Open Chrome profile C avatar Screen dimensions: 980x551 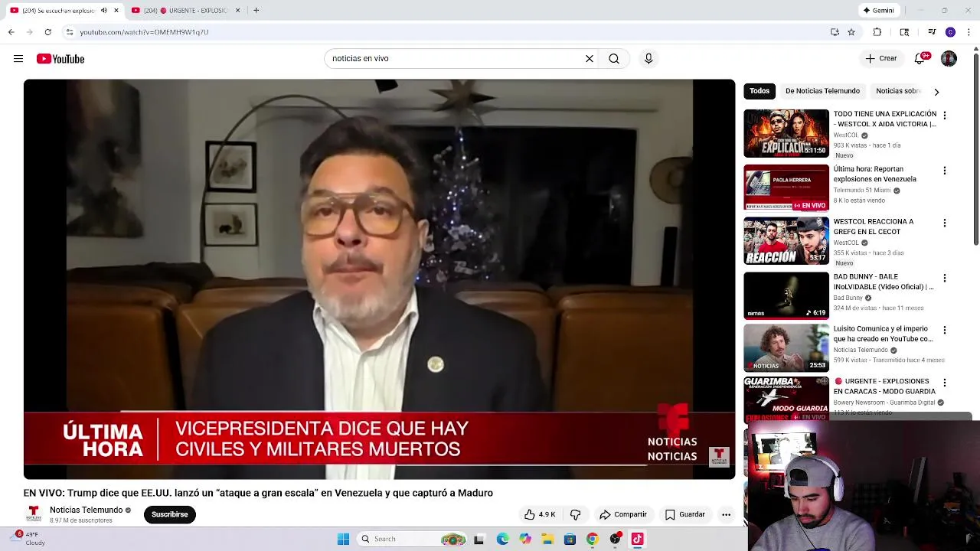pos(950,32)
